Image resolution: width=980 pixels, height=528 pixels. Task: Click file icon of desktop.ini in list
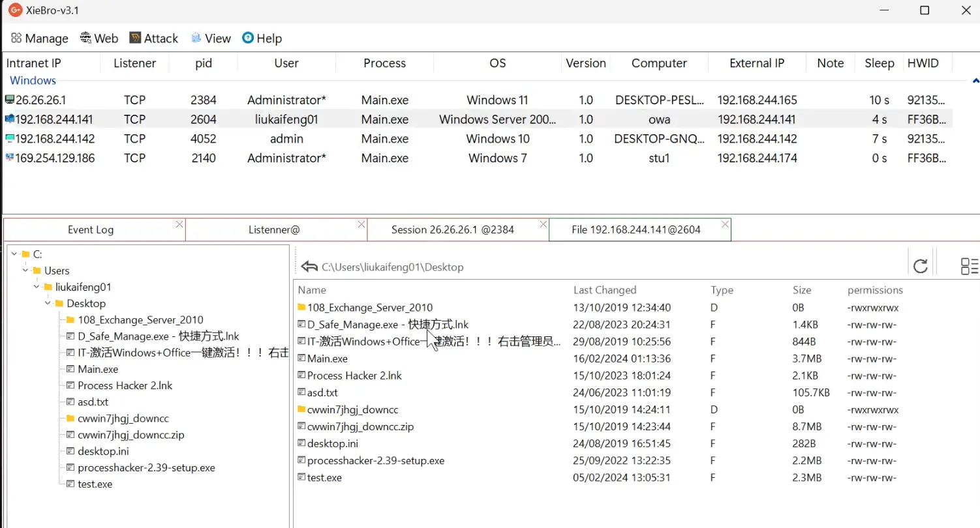(x=301, y=443)
